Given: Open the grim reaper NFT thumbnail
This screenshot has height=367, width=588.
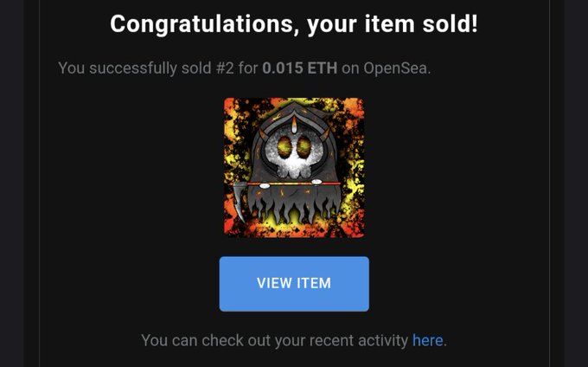Looking at the screenshot, I should click(294, 167).
